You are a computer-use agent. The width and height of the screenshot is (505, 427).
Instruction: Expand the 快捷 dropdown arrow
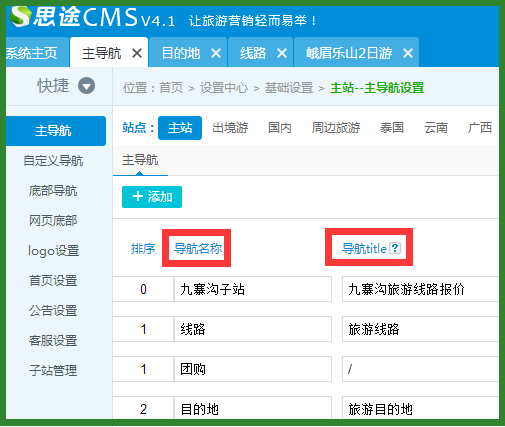pos(87,86)
